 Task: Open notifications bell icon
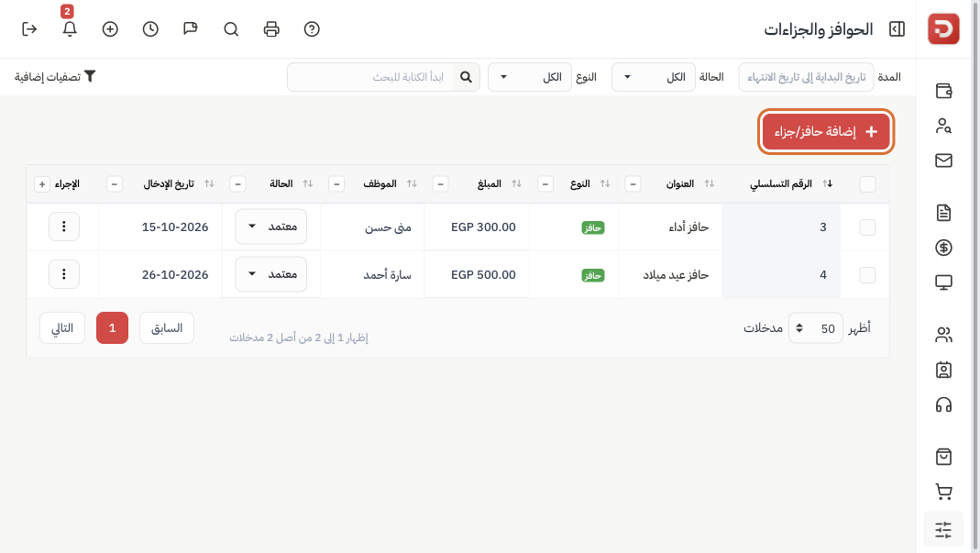(70, 28)
